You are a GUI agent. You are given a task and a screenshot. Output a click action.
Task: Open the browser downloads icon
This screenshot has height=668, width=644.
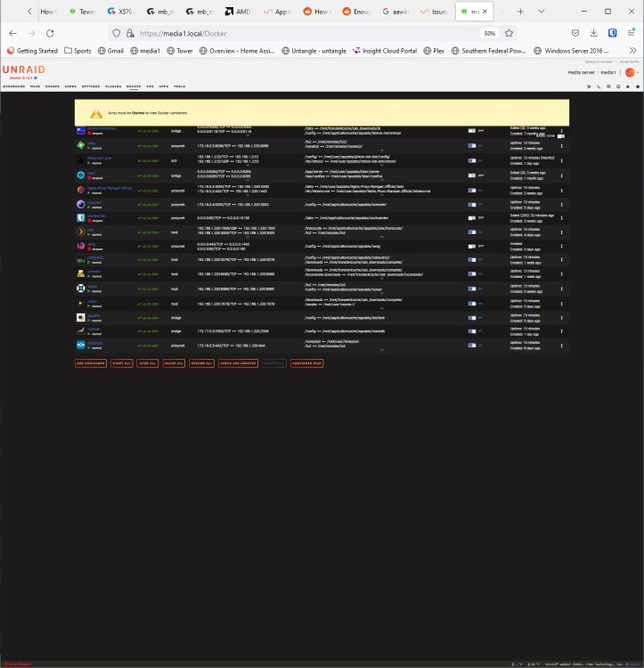pos(594,33)
